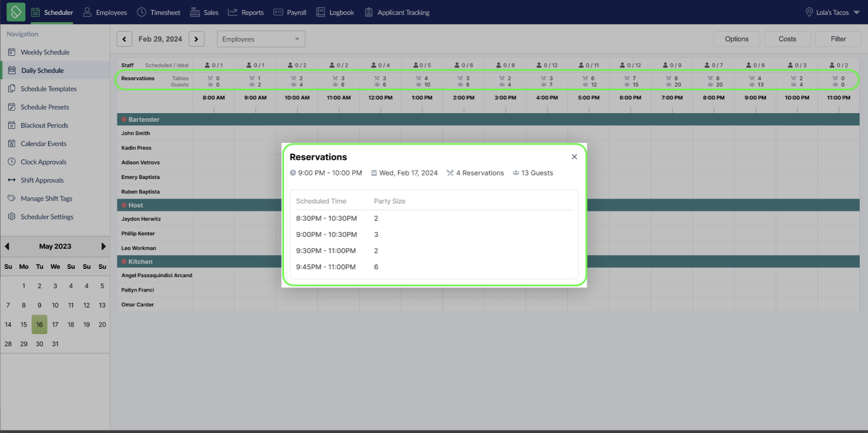Screen dimensions: 868x433
Task: Collapse the Bartender group header
Action: 488,119
